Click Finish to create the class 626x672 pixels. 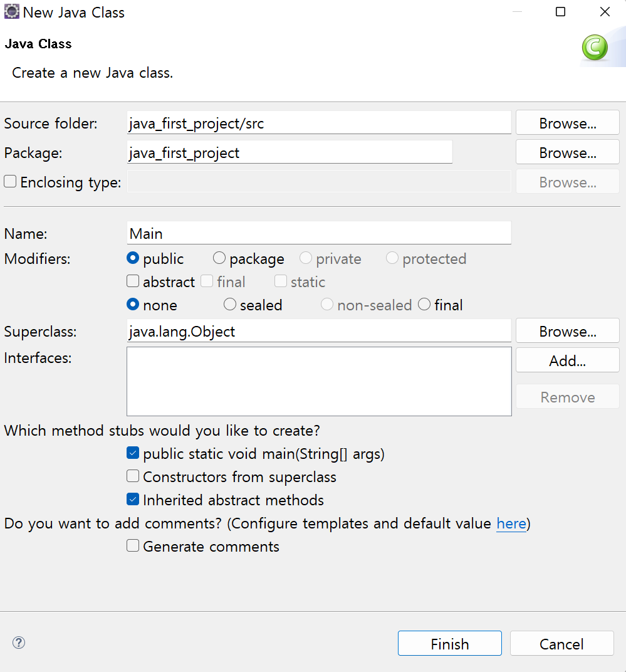pyautogui.click(x=449, y=643)
